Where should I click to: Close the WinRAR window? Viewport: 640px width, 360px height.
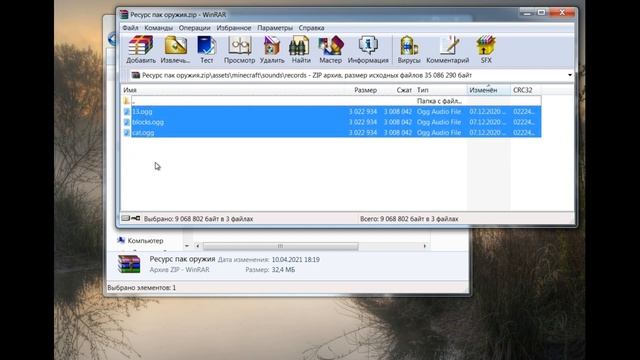[x=562, y=13]
